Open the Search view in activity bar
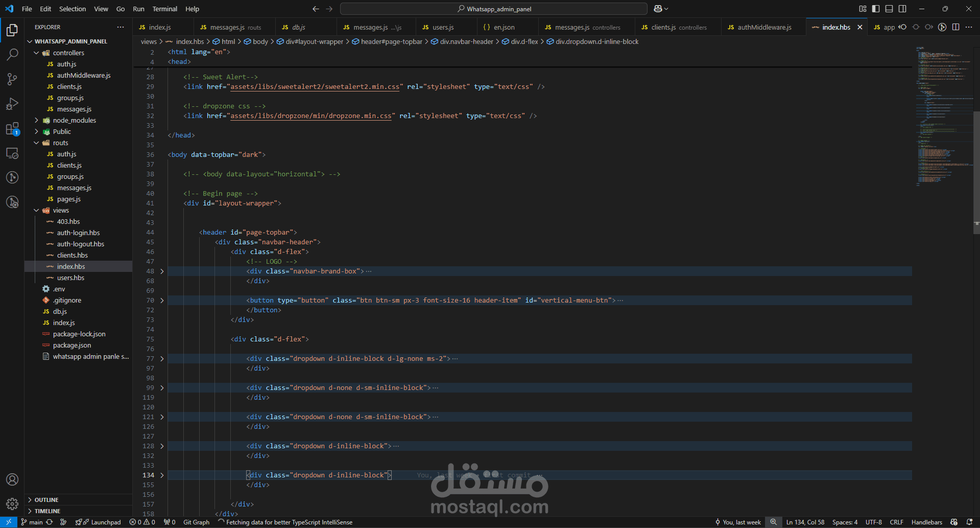Viewport: 980px width, 528px height. [x=12, y=54]
